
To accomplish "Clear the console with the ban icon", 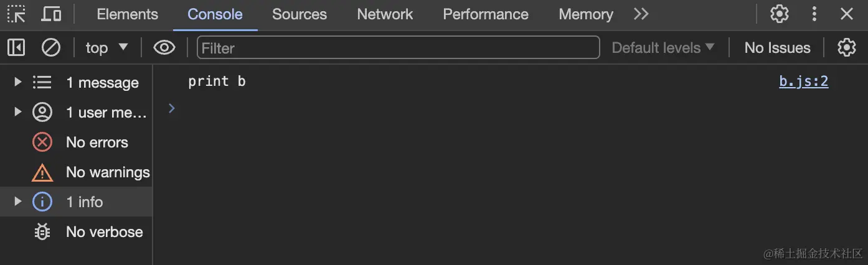I will click(50, 47).
